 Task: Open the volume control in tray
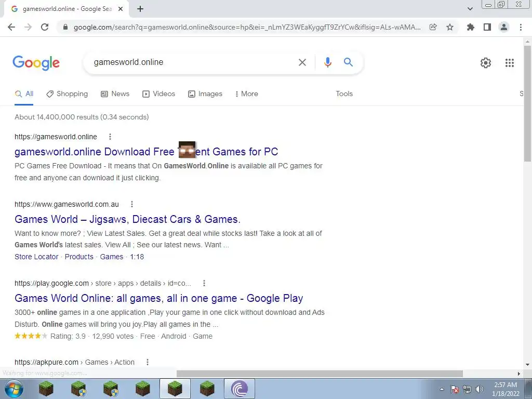(480, 389)
